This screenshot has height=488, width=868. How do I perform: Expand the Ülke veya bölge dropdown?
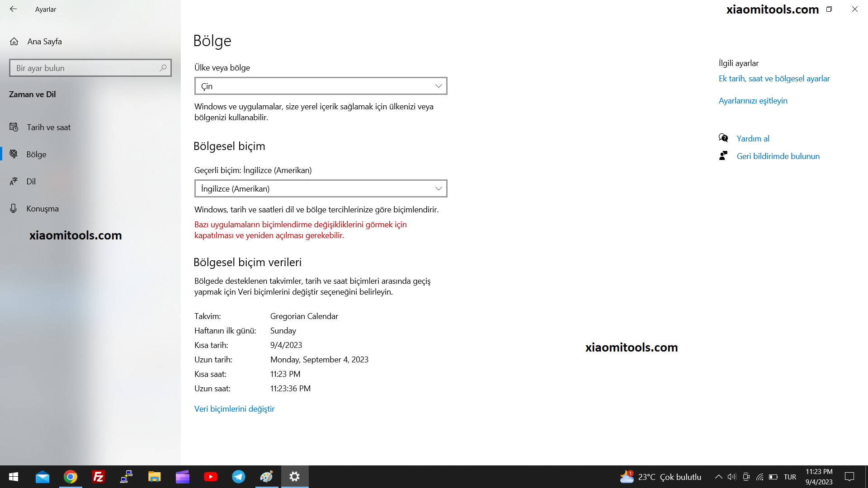click(x=321, y=86)
